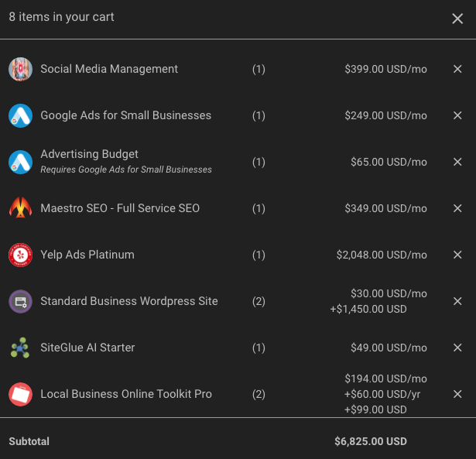Click the +$1,450.00 USD setup fee

pos(368,309)
